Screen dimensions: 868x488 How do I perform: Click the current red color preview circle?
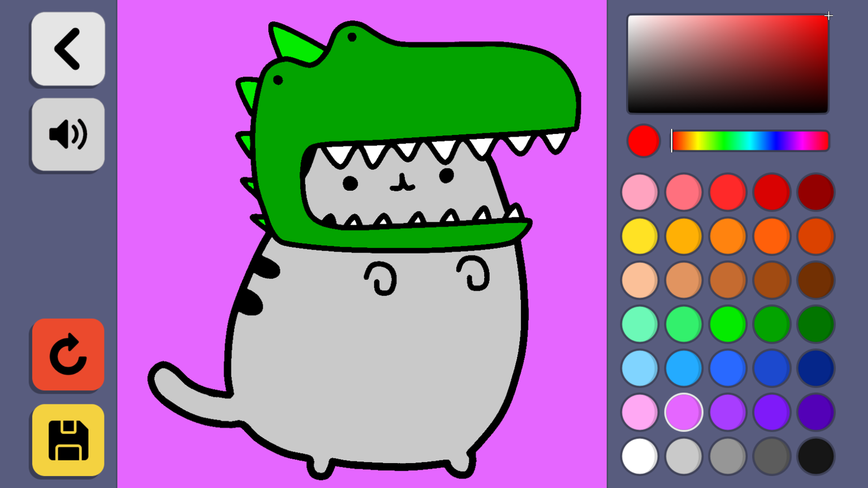point(643,141)
